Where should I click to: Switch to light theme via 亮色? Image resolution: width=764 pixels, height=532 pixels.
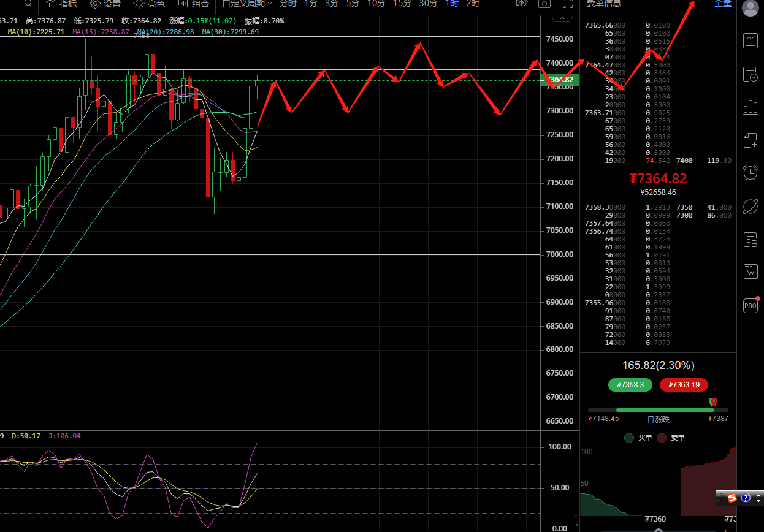point(148,4)
